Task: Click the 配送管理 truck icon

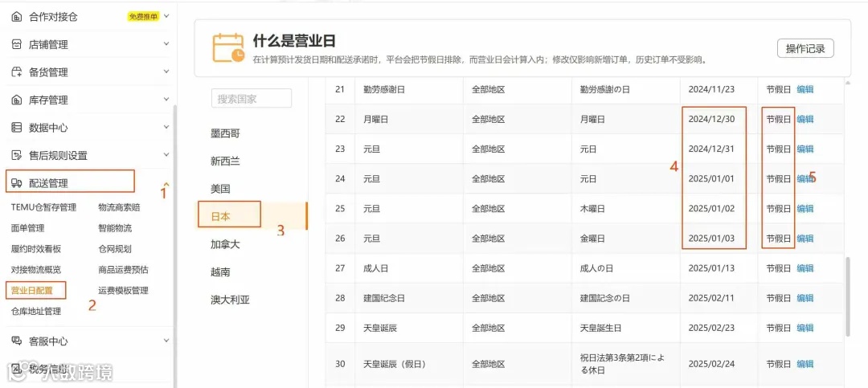Action: (x=17, y=184)
